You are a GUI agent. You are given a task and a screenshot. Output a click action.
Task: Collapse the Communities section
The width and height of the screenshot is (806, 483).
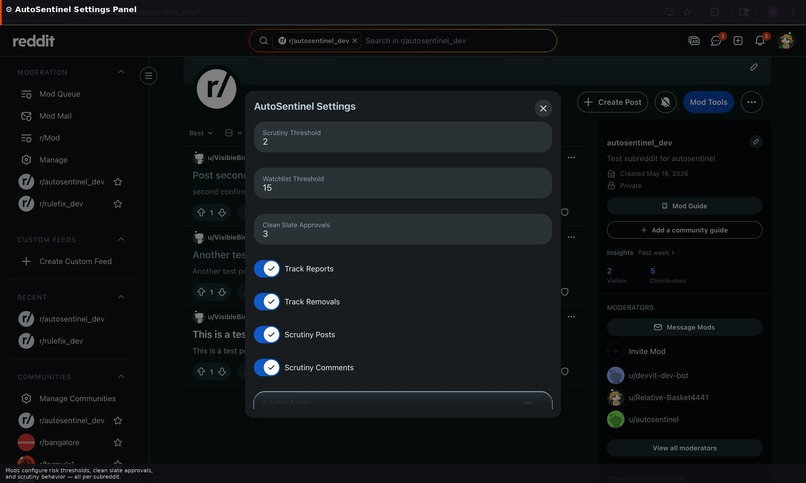pos(121,377)
